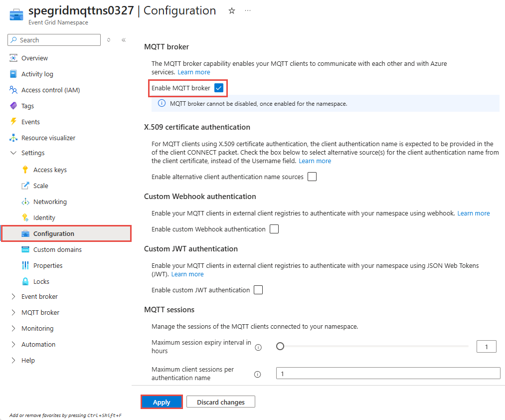Click the Networking icon

(x=25, y=202)
